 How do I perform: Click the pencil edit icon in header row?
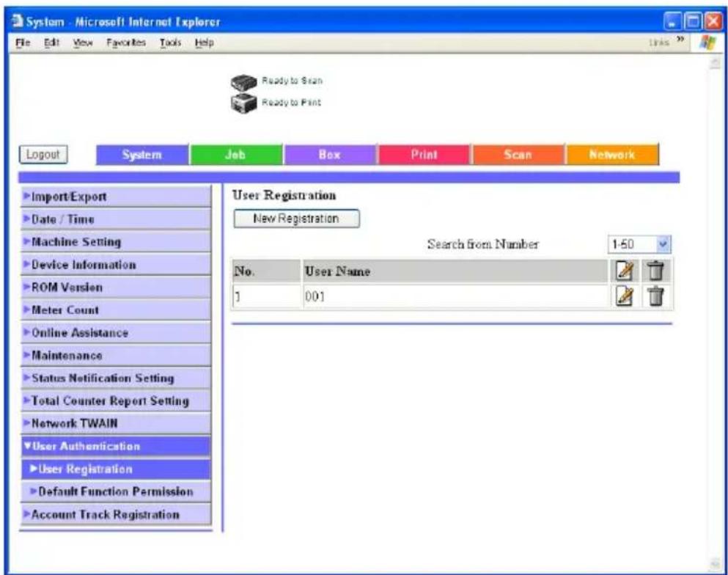click(x=624, y=271)
